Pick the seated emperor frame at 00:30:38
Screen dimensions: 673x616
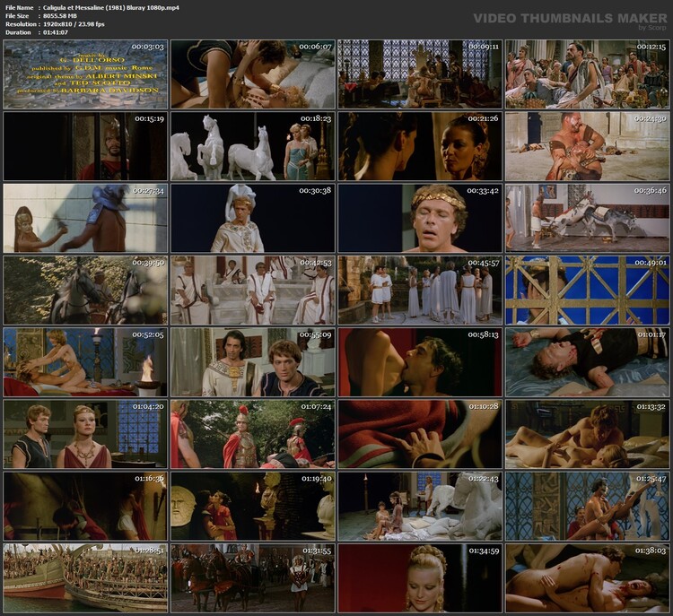[x=253, y=219]
